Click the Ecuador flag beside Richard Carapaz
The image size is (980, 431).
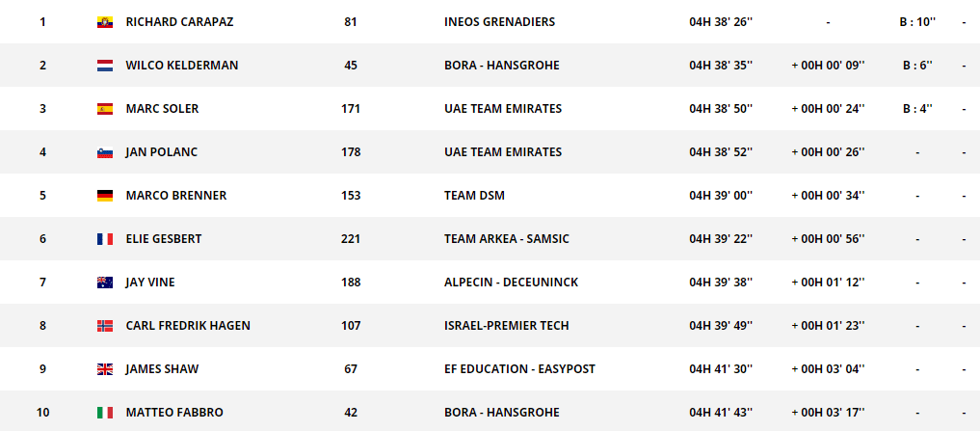pyautogui.click(x=105, y=22)
